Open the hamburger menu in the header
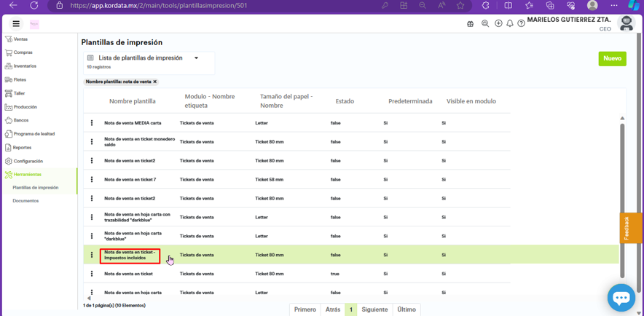644x316 pixels. (x=16, y=24)
